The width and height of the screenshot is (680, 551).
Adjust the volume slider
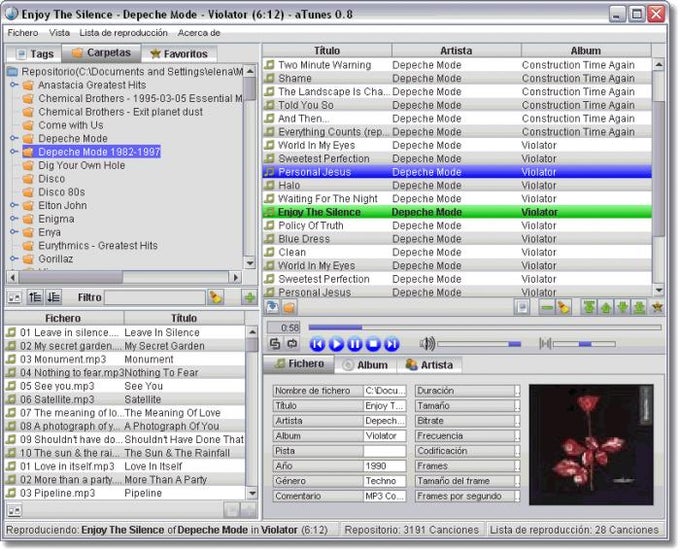pyautogui.click(x=479, y=344)
